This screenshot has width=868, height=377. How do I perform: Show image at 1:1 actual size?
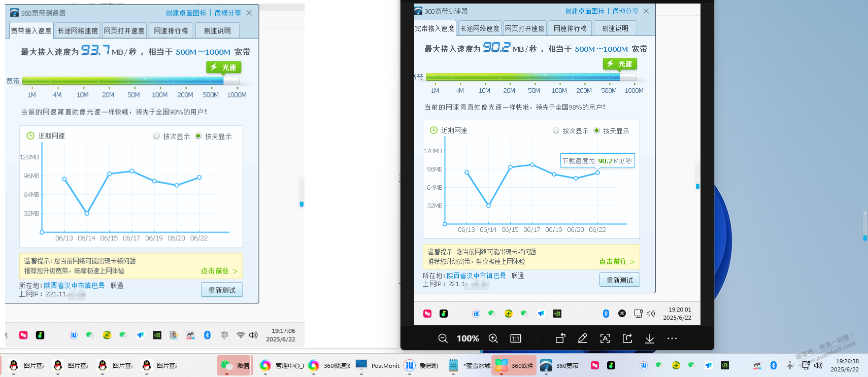(516, 338)
